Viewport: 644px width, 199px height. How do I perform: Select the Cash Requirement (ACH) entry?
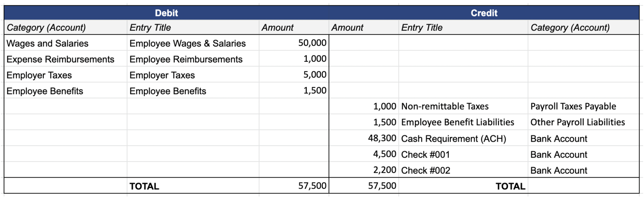pos(463,138)
